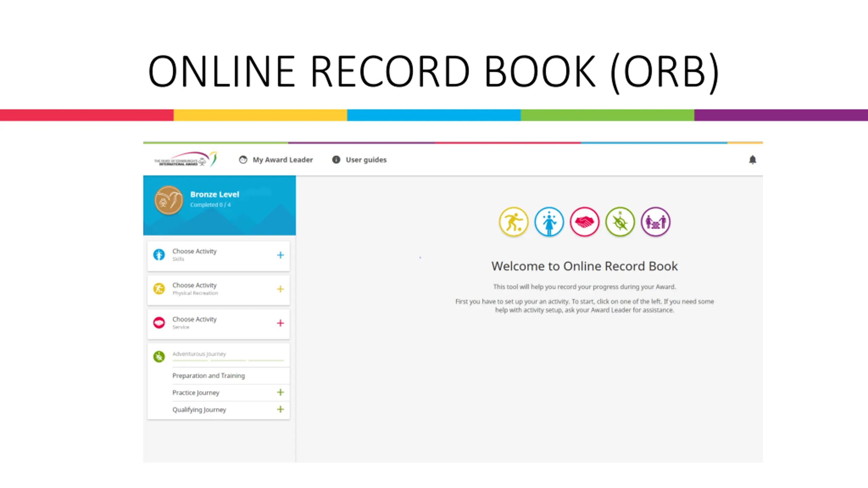
Task: Click the large red Service handshake icon
Action: (585, 222)
